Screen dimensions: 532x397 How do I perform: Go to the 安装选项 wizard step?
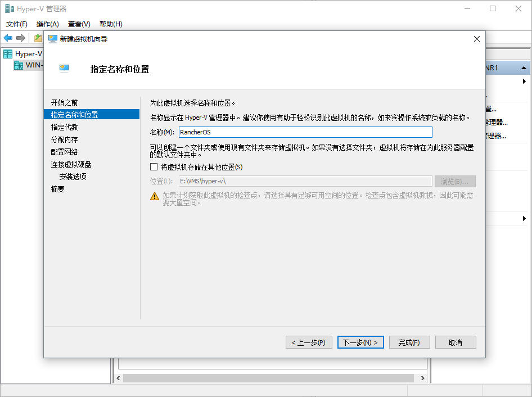pyautogui.click(x=73, y=177)
